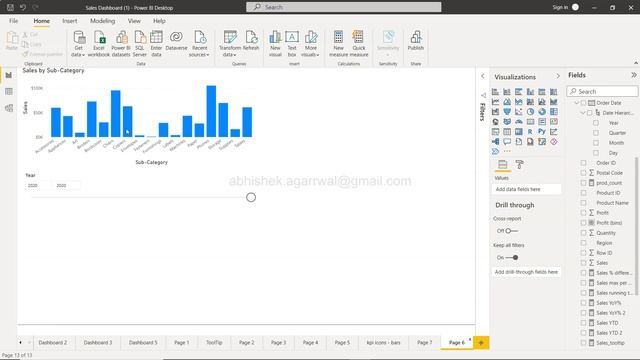Toggle the Keep all filters switch

click(x=512, y=258)
